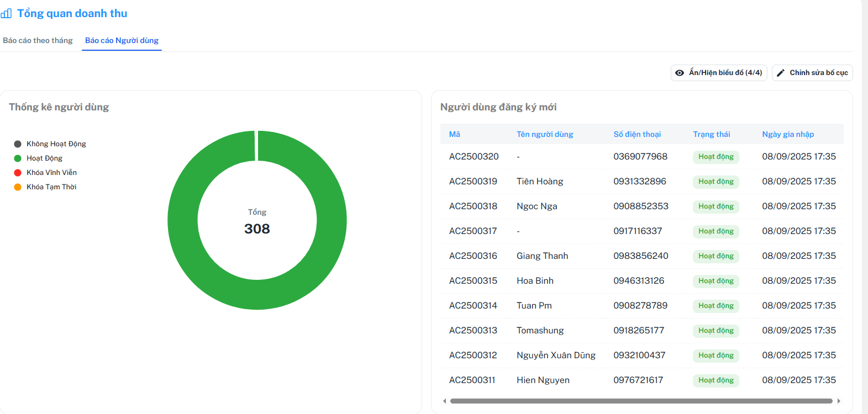This screenshot has width=868, height=414.
Task: Click the scrollbar right arrow in the table
Action: [839, 401]
